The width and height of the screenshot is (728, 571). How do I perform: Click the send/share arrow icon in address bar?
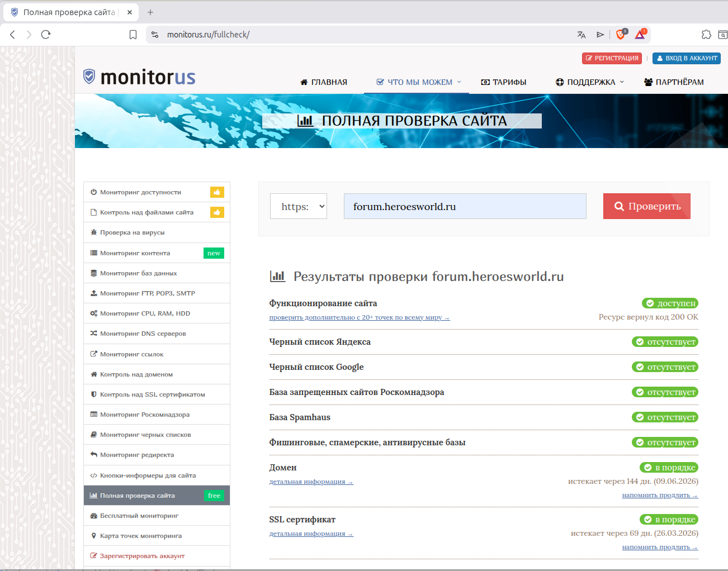pos(600,35)
